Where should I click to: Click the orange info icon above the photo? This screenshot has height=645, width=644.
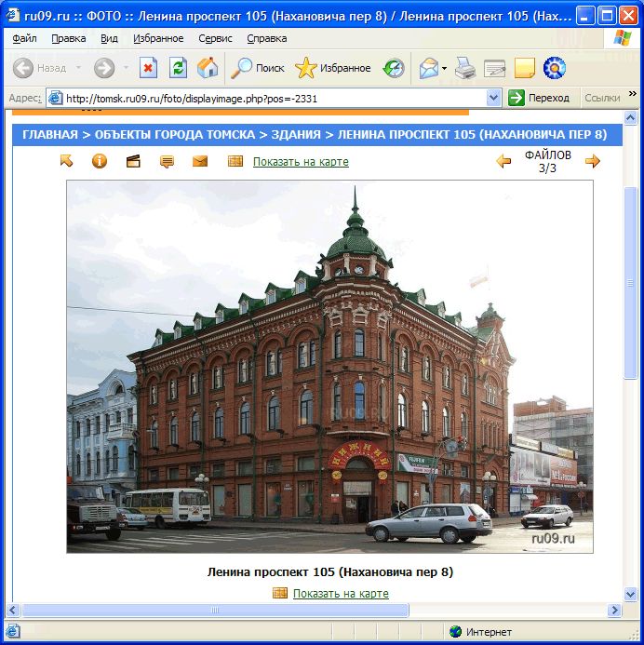[100, 161]
